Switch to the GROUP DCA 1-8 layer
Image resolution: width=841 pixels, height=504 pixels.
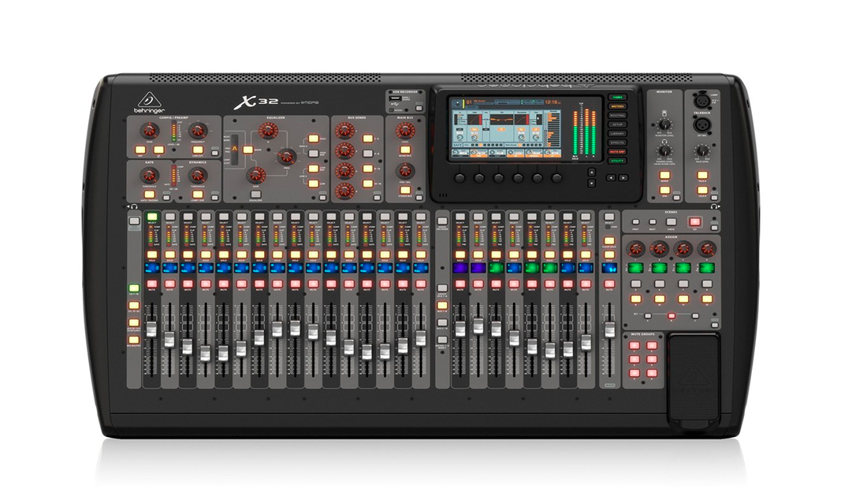pyautogui.click(x=442, y=288)
